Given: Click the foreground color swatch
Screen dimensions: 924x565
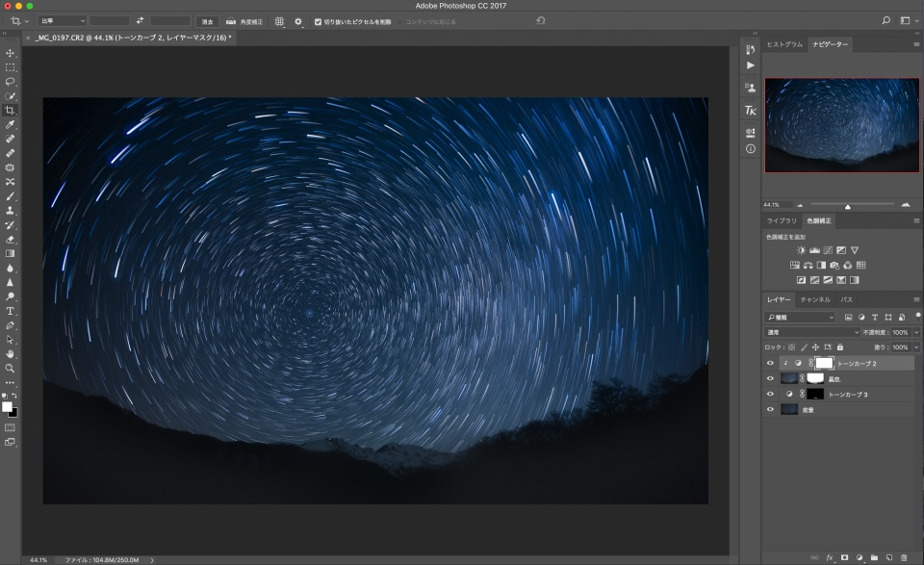Looking at the screenshot, I should [x=7, y=407].
